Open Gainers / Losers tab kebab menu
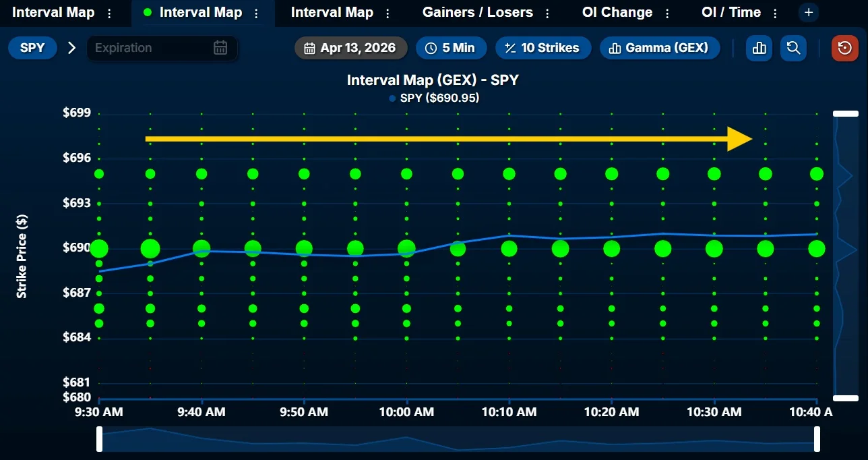The height and width of the screenshot is (460, 868). point(547,13)
